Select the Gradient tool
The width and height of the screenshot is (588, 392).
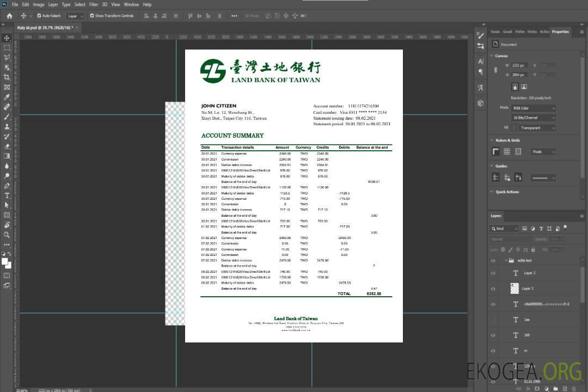7,156
